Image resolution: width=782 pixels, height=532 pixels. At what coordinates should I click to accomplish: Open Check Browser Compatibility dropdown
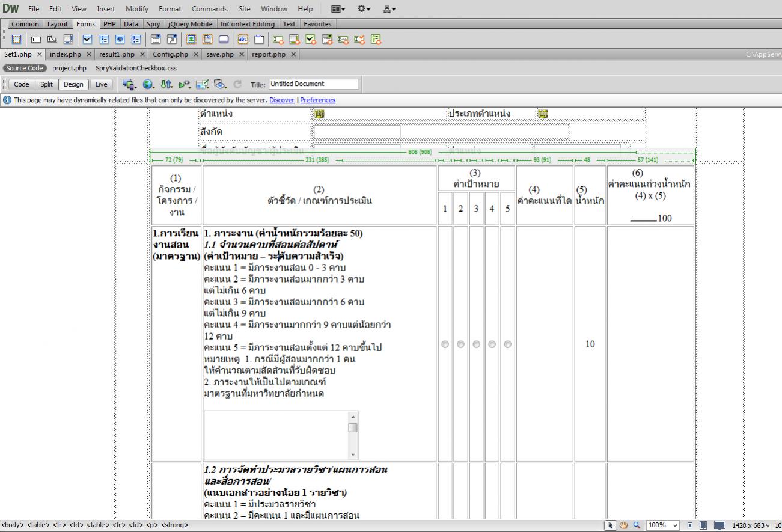203,84
